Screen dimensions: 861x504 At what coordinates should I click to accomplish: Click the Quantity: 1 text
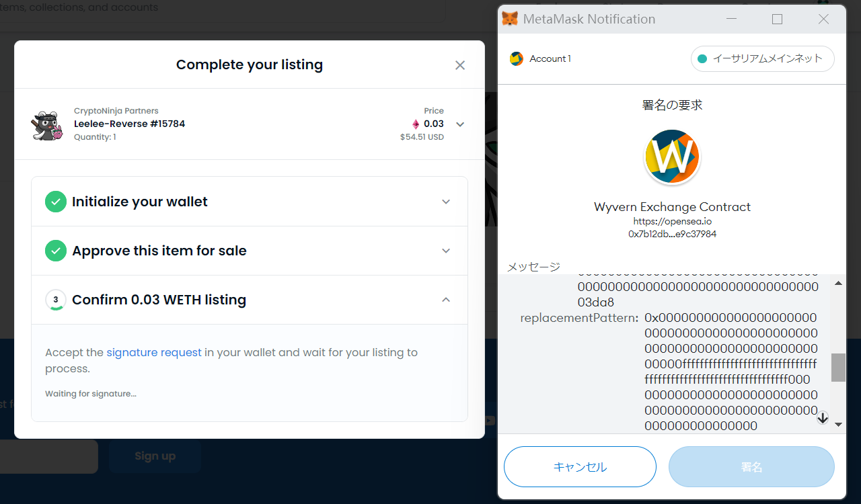[x=95, y=137]
